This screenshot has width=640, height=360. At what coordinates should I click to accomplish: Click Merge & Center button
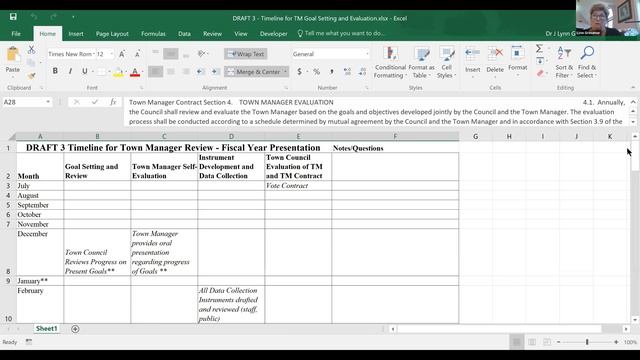tap(253, 72)
